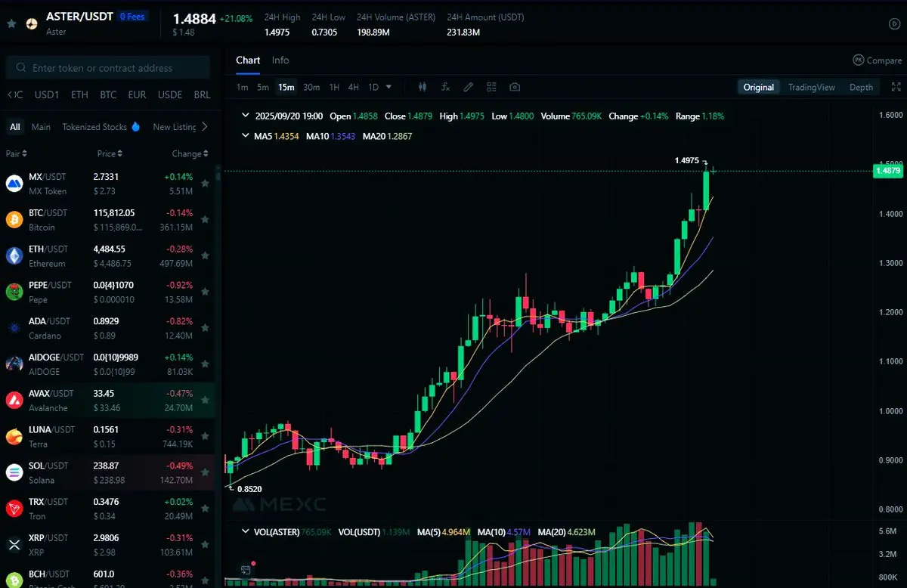Open the PK Compare tool
The image size is (907, 588).
coord(877,60)
